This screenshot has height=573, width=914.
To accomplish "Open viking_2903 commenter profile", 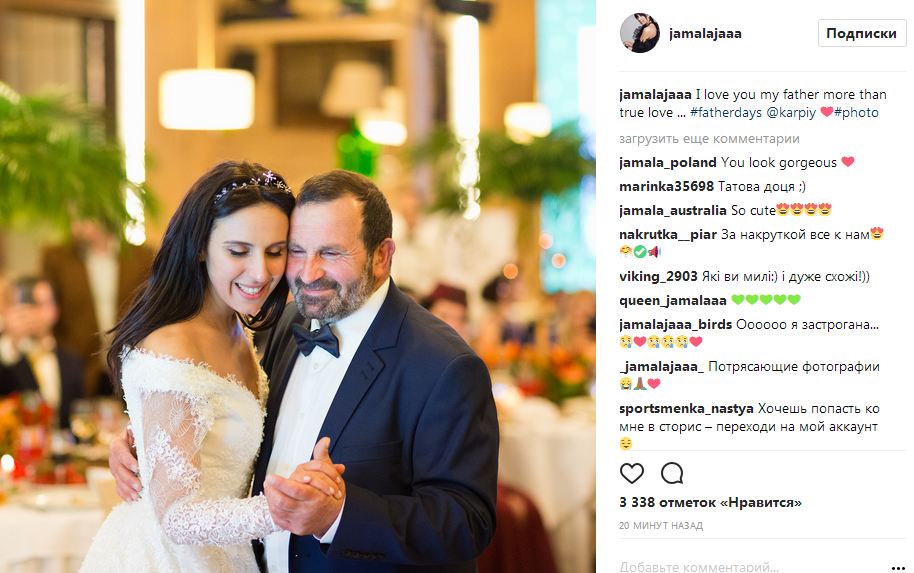I will (658, 276).
